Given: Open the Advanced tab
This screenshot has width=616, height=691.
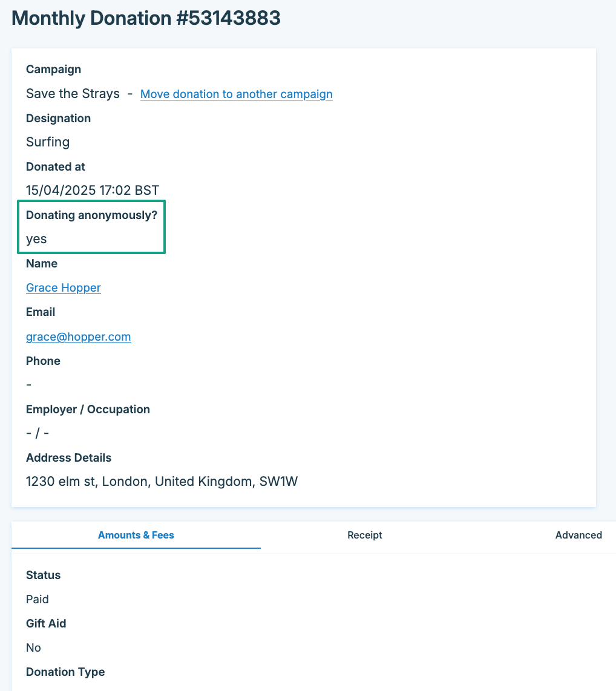Looking at the screenshot, I should click(x=578, y=535).
